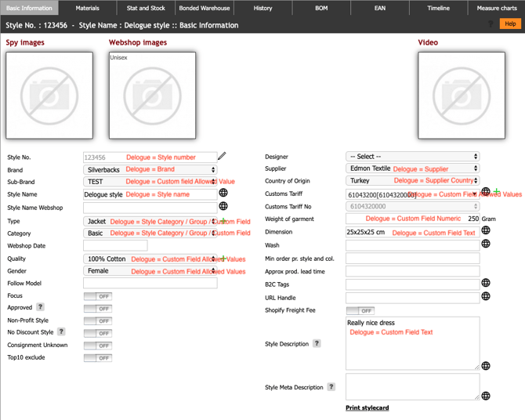Expand the Brand dropdown showing Silverbacks
Viewport: 525px width, 420px height.
coord(150,169)
